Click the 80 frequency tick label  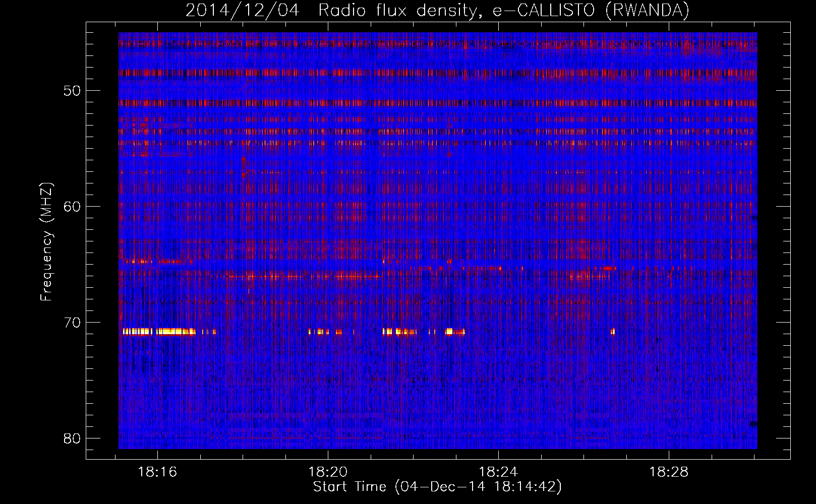(x=72, y=438)
